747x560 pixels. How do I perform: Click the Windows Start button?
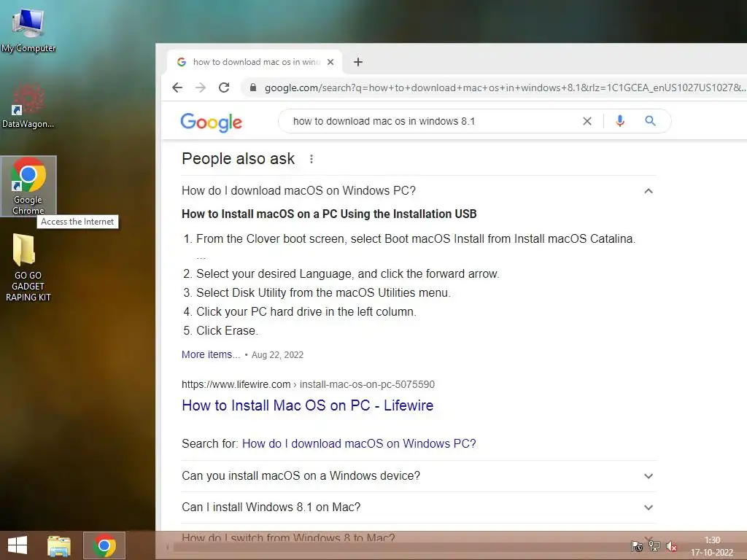(18, 545)
